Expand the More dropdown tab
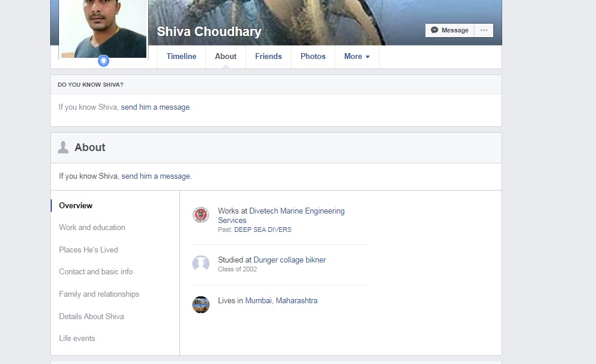The image size is (596, 364). [356, 56]
